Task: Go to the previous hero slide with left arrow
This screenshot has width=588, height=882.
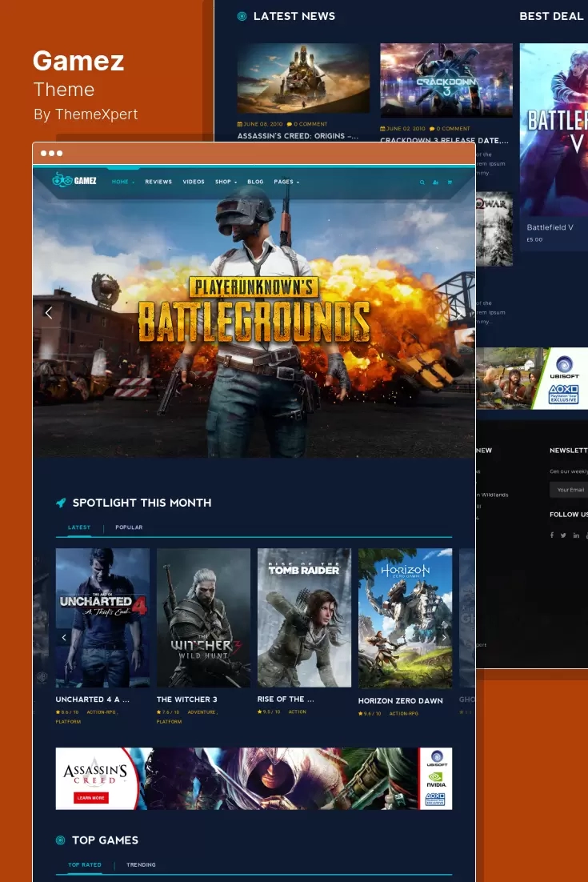Action: (x=49, y=312)
